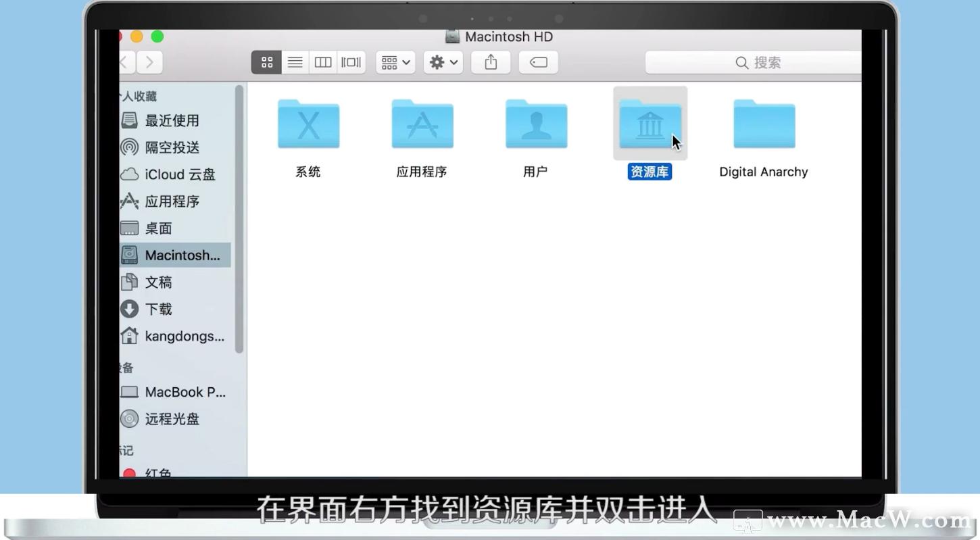
Task: Select 远程光盘 under devices
Action: click(x=172, y=419)
